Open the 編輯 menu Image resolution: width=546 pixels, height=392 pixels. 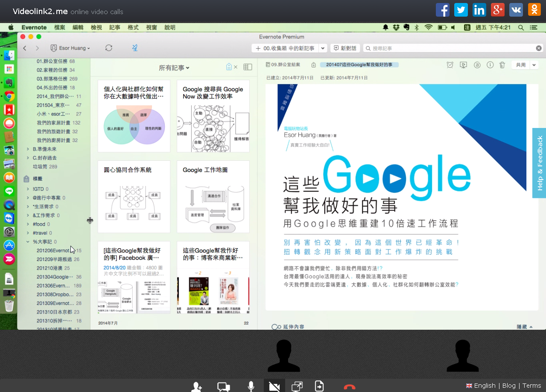tap(78, 27)
